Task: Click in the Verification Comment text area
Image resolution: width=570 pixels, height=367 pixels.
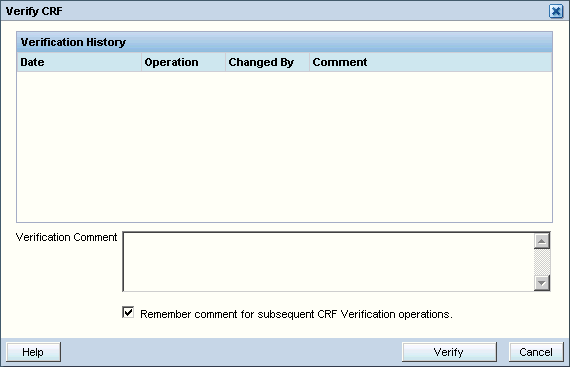Action: [328, 262]
